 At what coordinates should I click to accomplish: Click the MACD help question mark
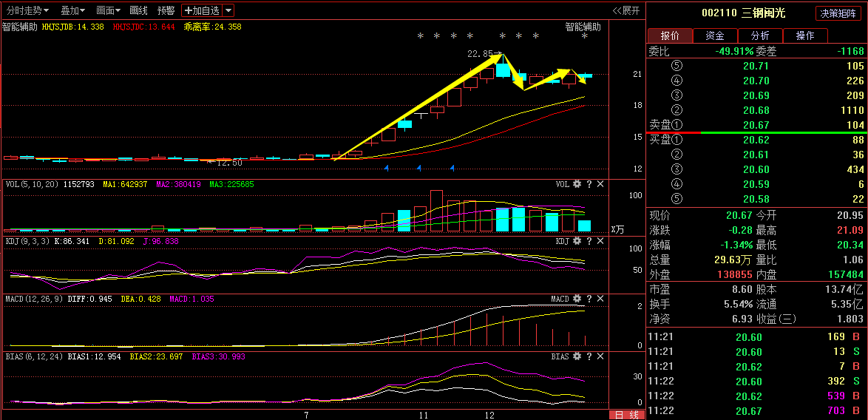(x=589, y=299)
